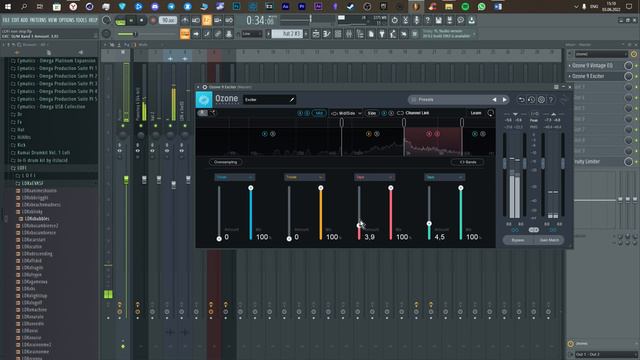
Task: Select Side processing in the Exciter
Action: click(x=371, y=113)
